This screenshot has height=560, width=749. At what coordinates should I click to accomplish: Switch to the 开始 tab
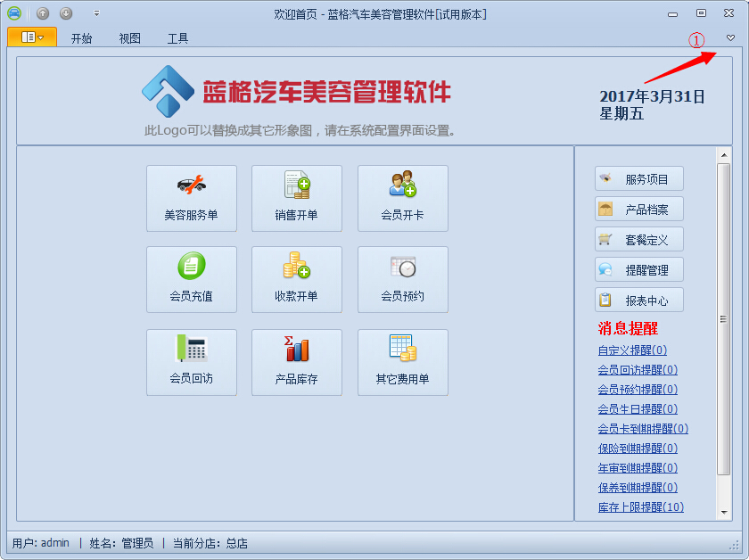pyautogui.click(x=82, y=38)
